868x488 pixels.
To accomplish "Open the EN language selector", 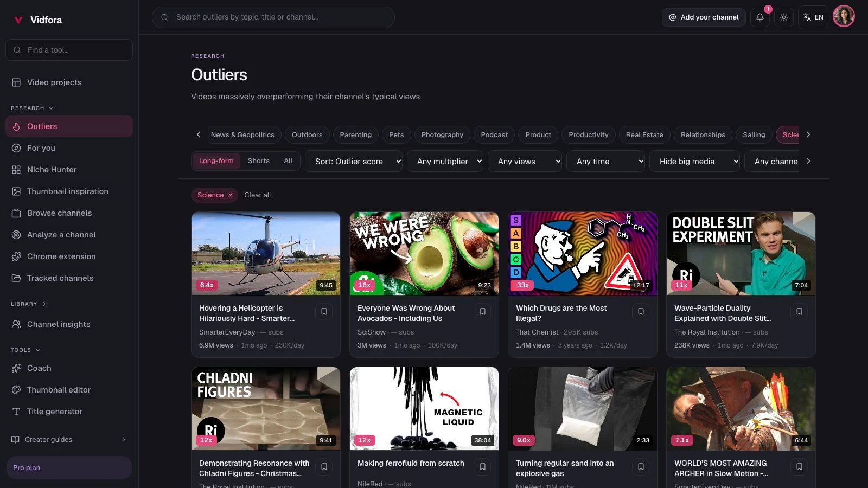I will pos(813,17).
